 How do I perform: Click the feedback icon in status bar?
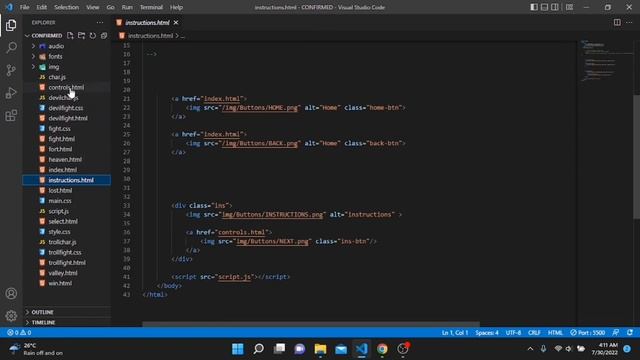[x=616, y=333]
